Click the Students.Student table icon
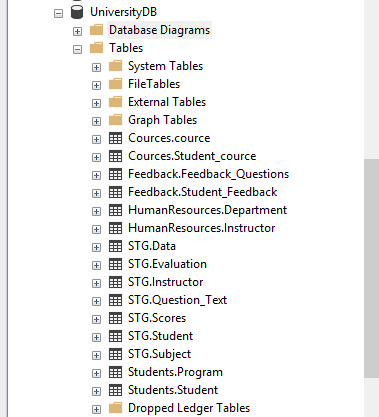Screen dimensions: 379x417 pyautogui.click(x=115, y=390)
